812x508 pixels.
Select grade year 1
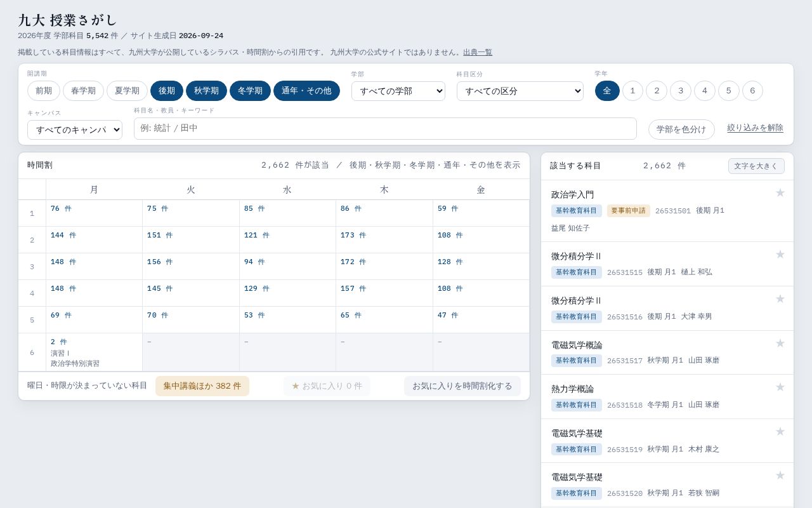click(632, 91)
